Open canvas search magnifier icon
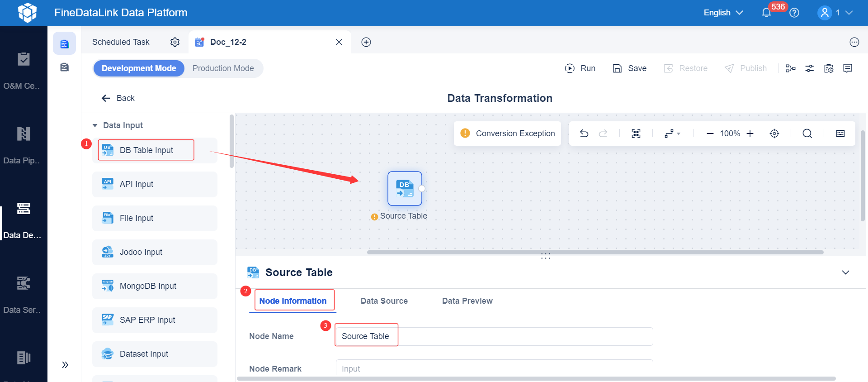 pyautogui.click(x=807, y=134)
